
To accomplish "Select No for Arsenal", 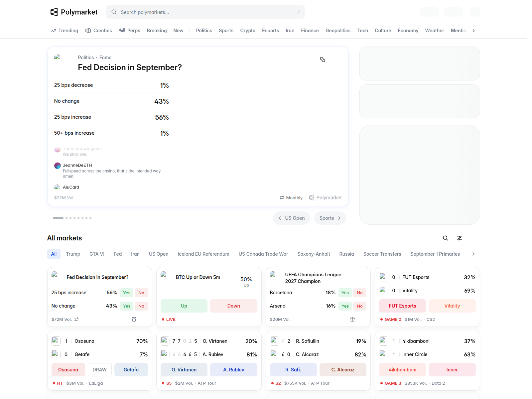I will click(360, 306).
